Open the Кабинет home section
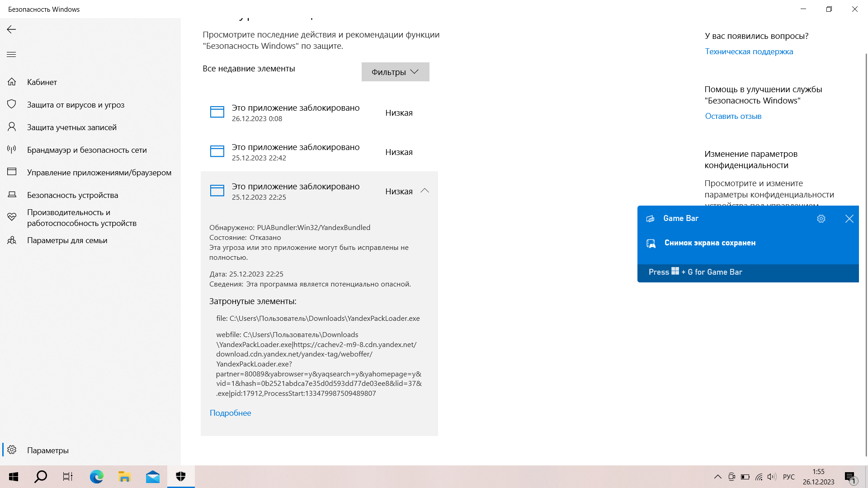The width and height of the screenshot is (868, 488). point(90,82)
